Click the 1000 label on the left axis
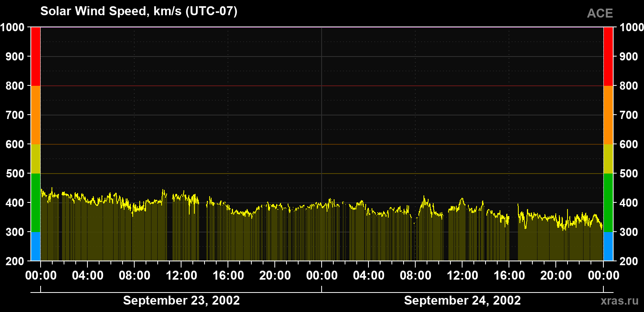644x312 pixels. (12, 27)
